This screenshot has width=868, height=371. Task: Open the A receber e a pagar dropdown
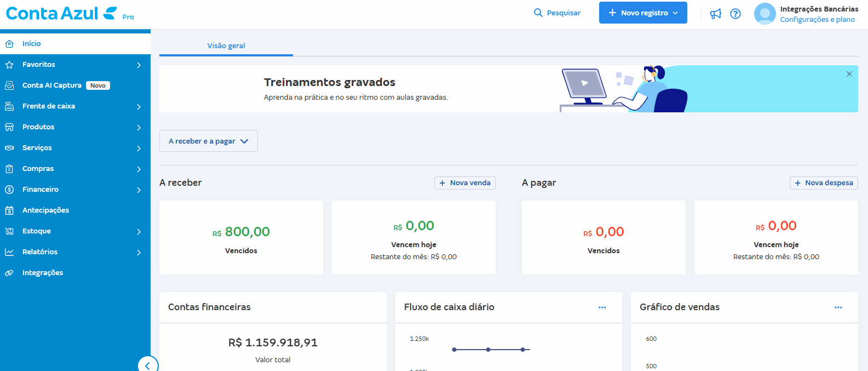tap(209, 141)
